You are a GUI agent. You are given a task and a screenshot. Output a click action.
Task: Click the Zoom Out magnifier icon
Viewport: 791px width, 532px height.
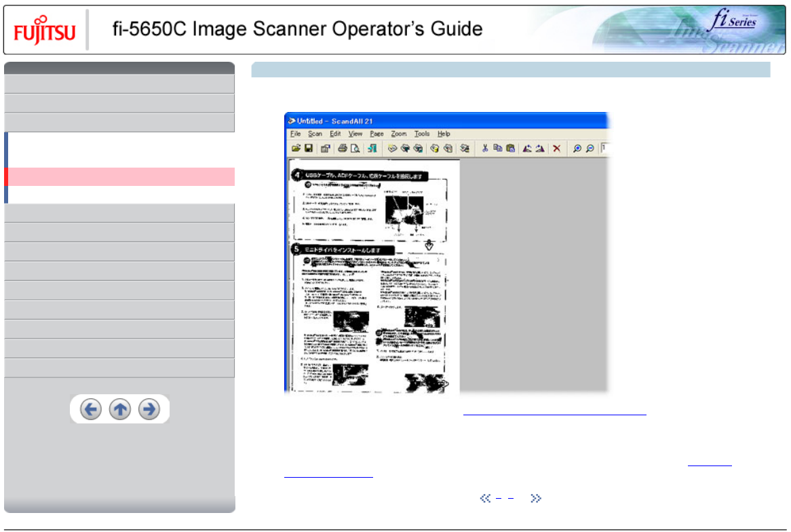click(590, 149)
